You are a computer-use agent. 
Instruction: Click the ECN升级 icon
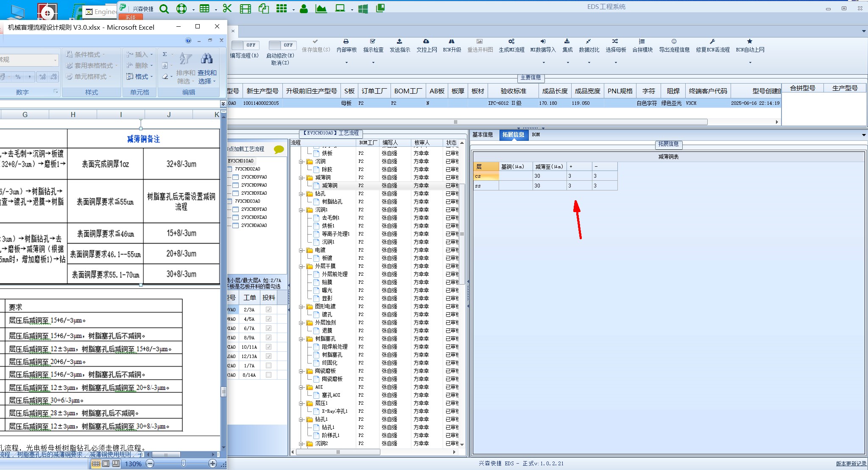[452, 42]
